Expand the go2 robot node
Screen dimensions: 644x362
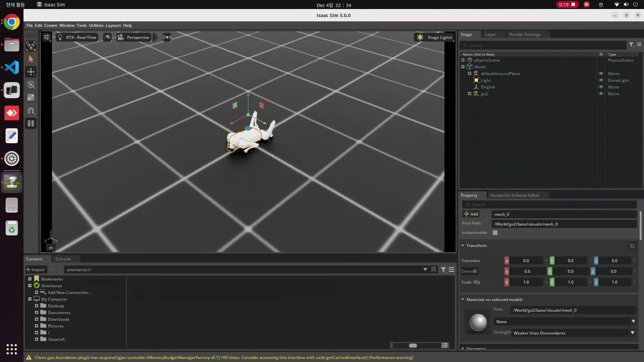click(x=470, y=94)
